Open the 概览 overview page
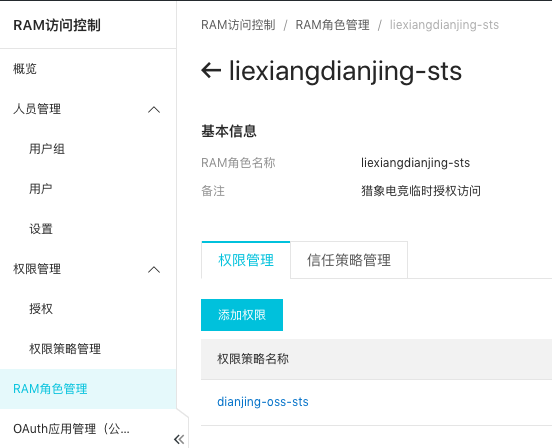552x448 pixels. pyautogui.click(x=25, y=69)
